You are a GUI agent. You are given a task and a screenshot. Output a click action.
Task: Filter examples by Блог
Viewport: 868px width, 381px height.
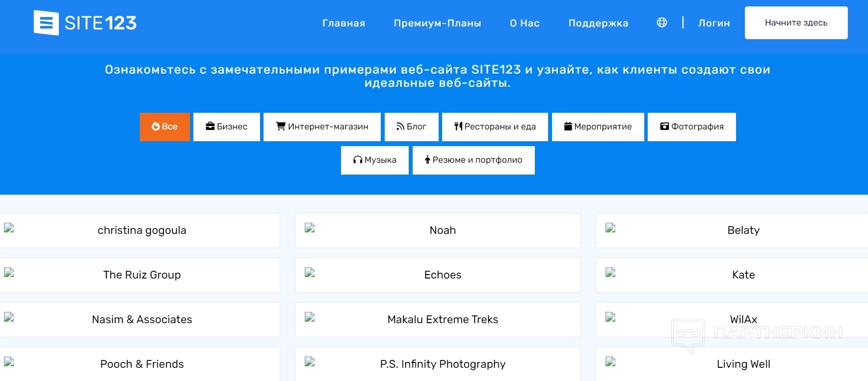[411, 127]
